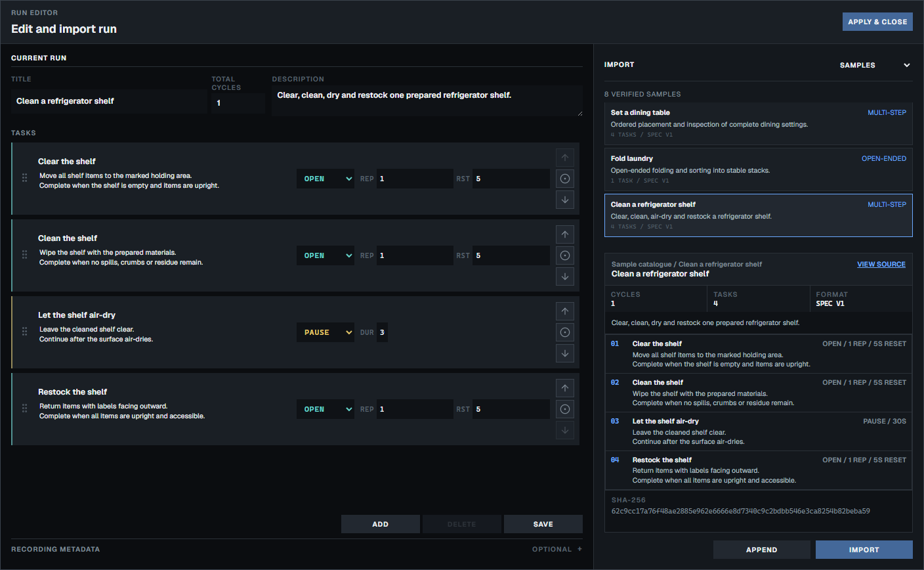Move the Clean the shelf task up
Screen dimensions: 924x570
coord(565,234)
